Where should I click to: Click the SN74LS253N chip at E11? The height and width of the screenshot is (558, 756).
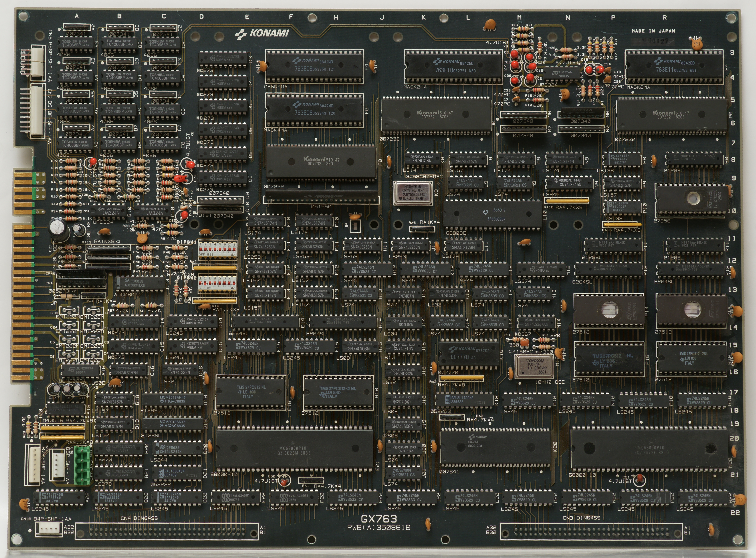point(266,246)
